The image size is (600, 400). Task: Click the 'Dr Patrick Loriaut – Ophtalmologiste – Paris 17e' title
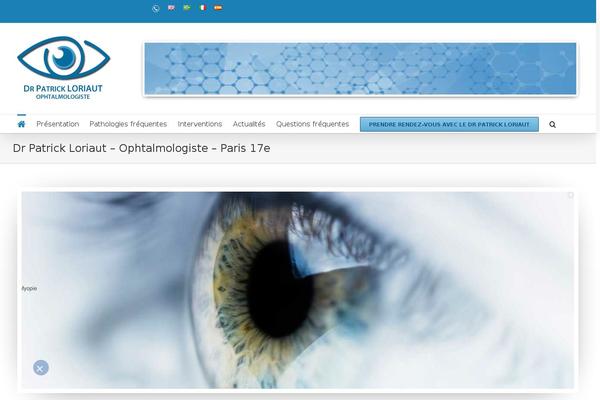click(142, 148)
